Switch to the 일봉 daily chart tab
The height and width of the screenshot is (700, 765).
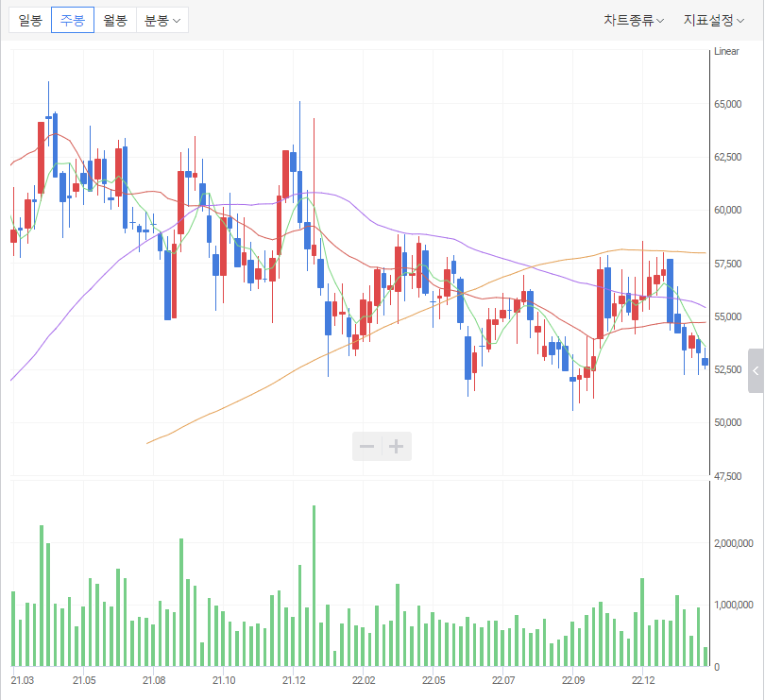click(30, 21)
